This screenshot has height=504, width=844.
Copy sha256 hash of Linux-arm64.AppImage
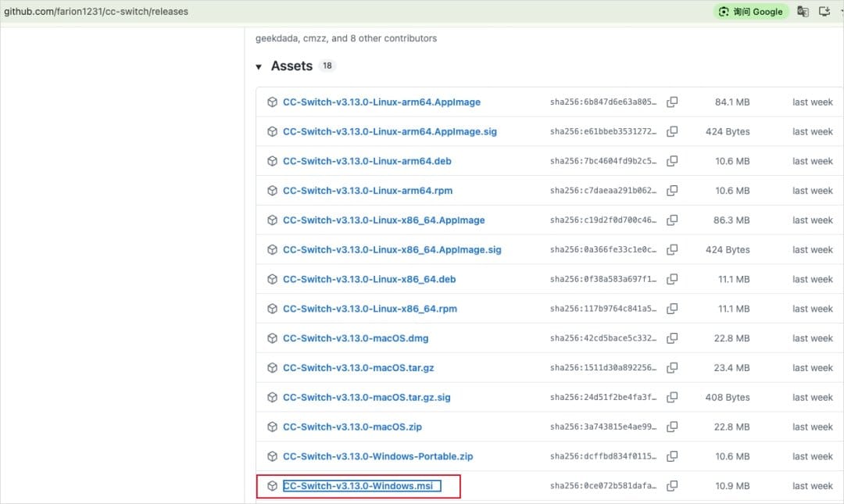[x=672, y=102]
